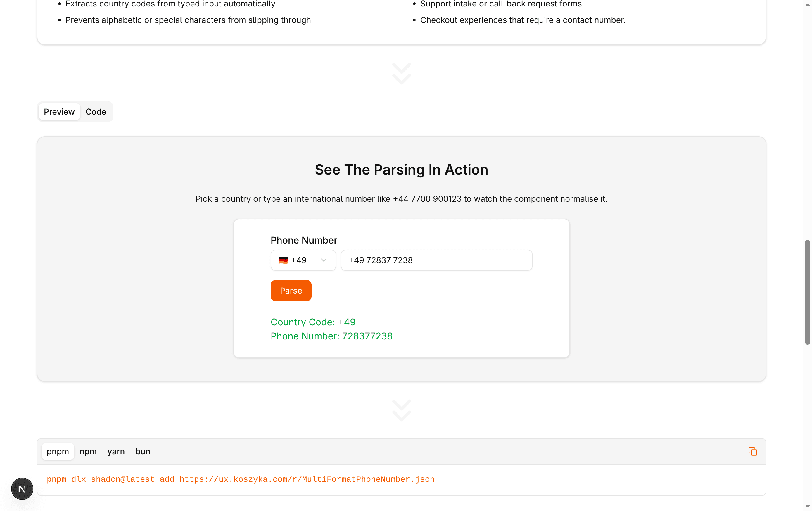Click the scroll down arrow of the page scrollbar

pos(807,506)
